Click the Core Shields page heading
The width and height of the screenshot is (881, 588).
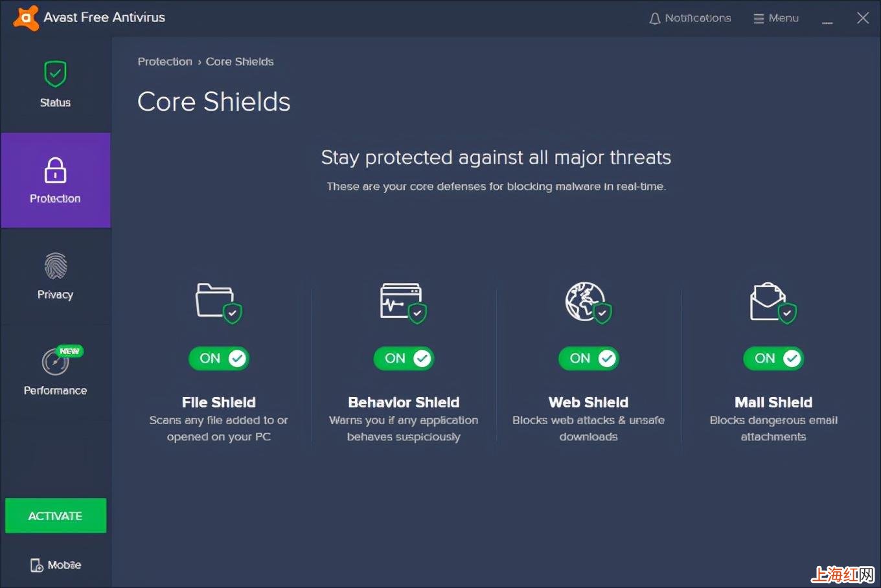tap(214, 102)
